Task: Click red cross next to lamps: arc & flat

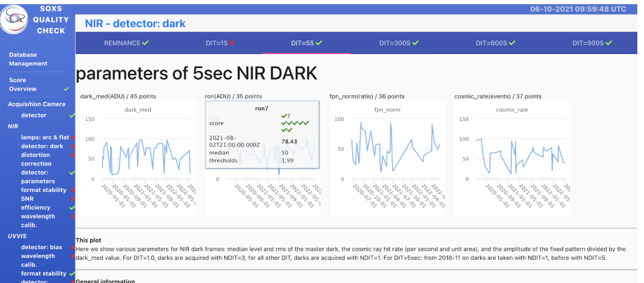Action: pos(73,137)
